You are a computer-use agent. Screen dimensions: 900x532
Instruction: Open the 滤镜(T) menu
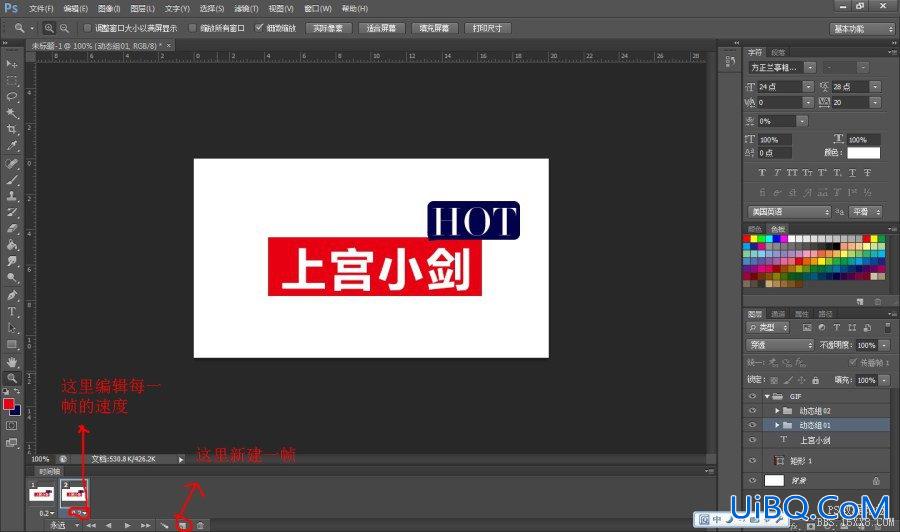tap(246, 9)
